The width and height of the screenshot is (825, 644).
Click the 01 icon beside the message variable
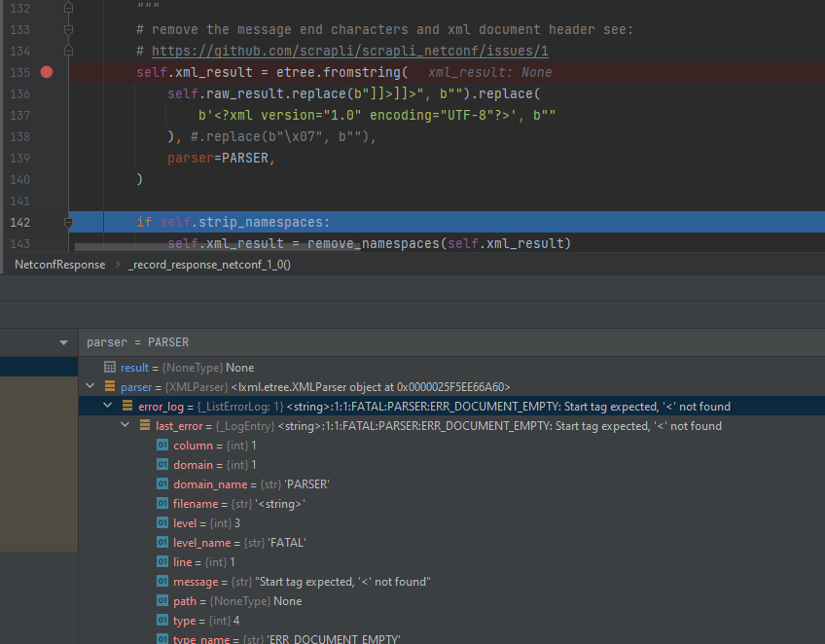pyautogui.click(x=161, y=581)
